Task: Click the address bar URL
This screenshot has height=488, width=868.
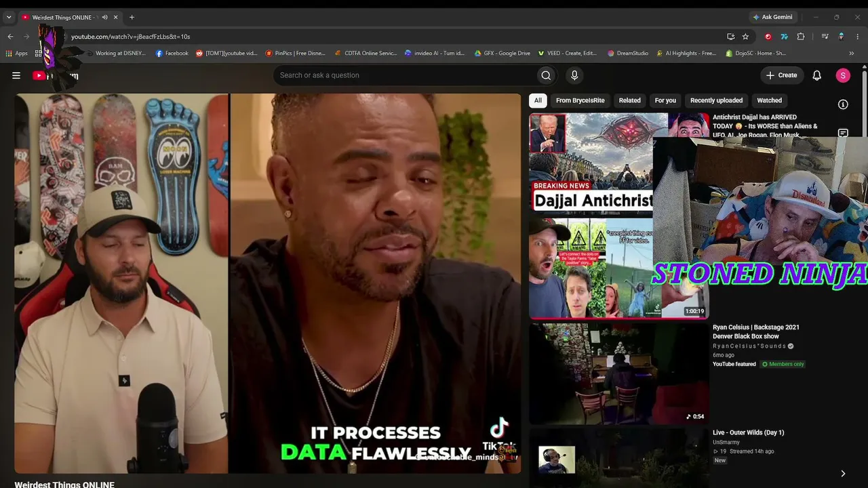Action: point(130,37)
